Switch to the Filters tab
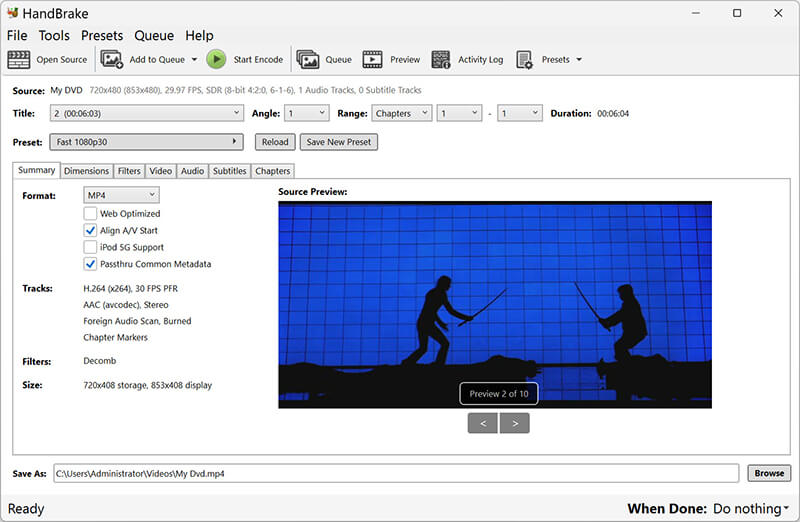This screenshot has height=522, width=800. [x=129, y=171]
